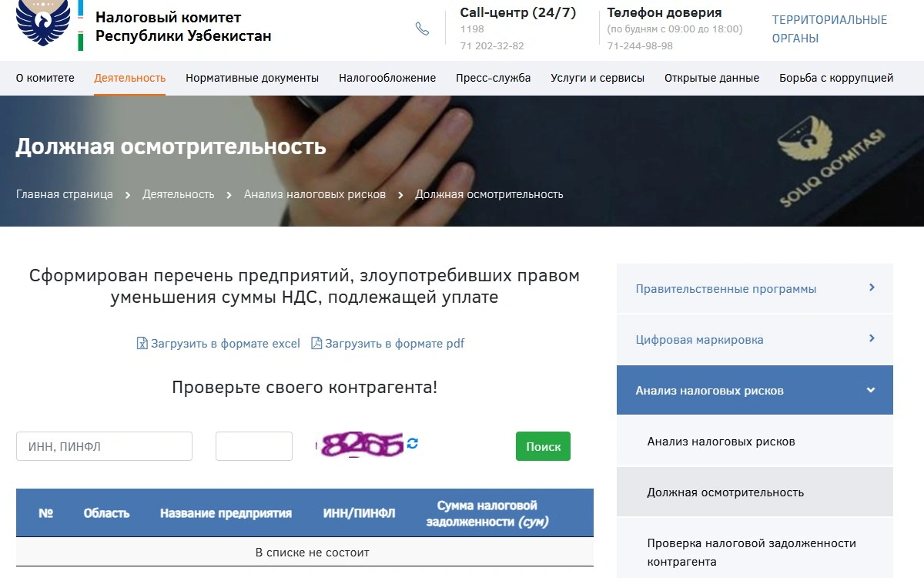
Task: Expand Правительственные программы section
Action: (x=872, y=287)
